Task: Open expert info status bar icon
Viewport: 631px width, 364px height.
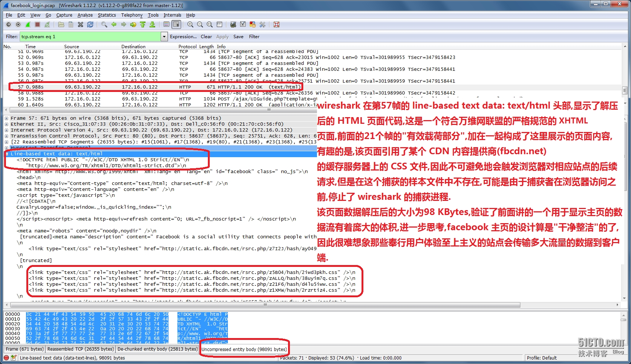Action: coord(6,358)
